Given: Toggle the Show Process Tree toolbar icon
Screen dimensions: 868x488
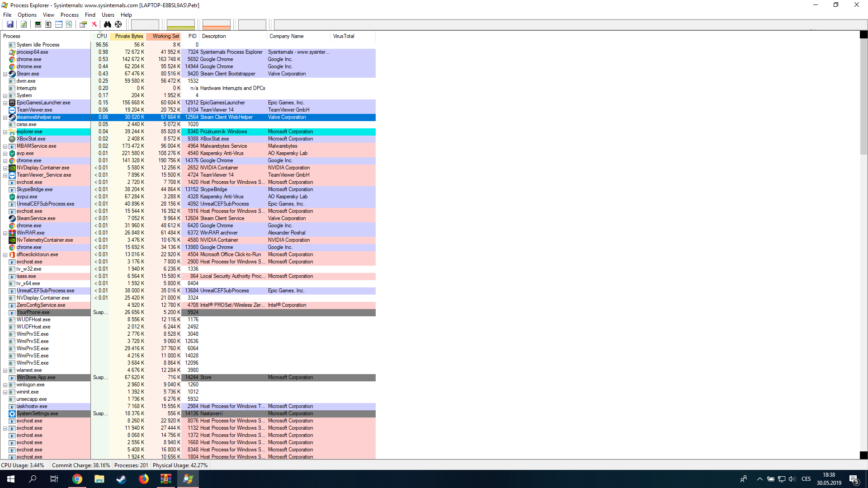Looking at the screenshot, I should click(x=48, y=24).
